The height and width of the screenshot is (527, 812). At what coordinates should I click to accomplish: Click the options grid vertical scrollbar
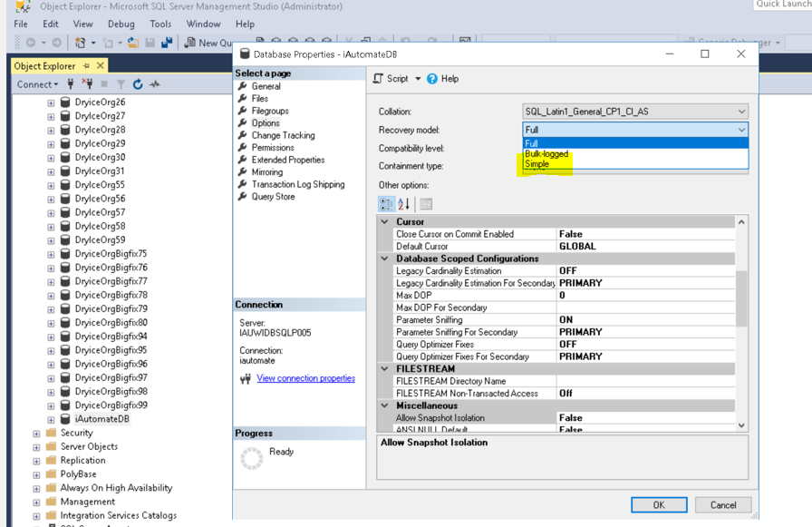click(741, 299)
